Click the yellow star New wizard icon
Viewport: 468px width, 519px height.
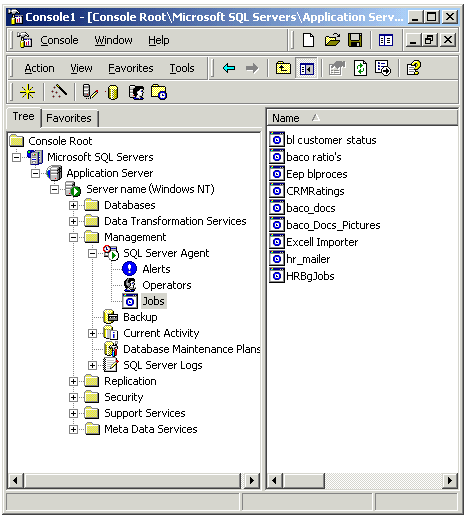27,92
